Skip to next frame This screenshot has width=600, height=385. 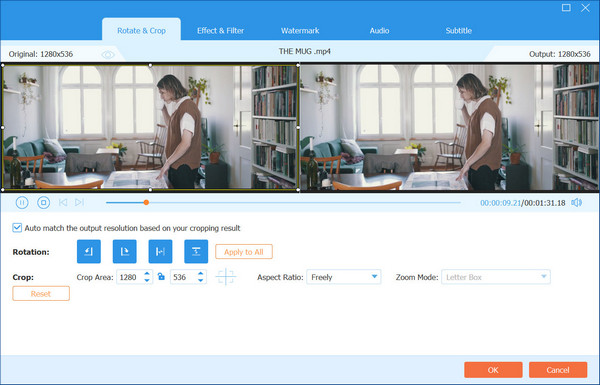point(80,202)
